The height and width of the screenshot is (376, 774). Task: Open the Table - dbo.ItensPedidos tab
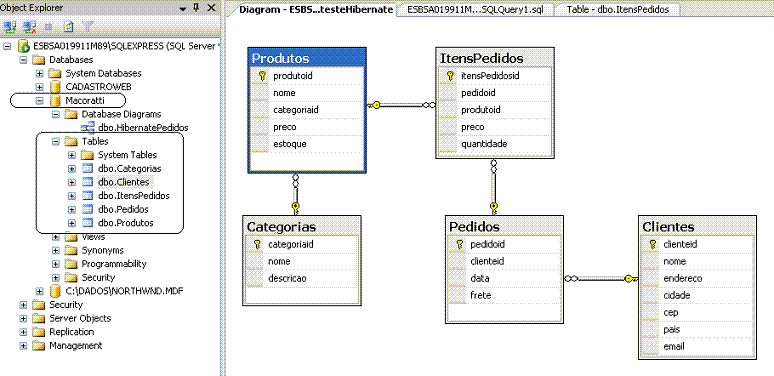click(x=618, y=9)
